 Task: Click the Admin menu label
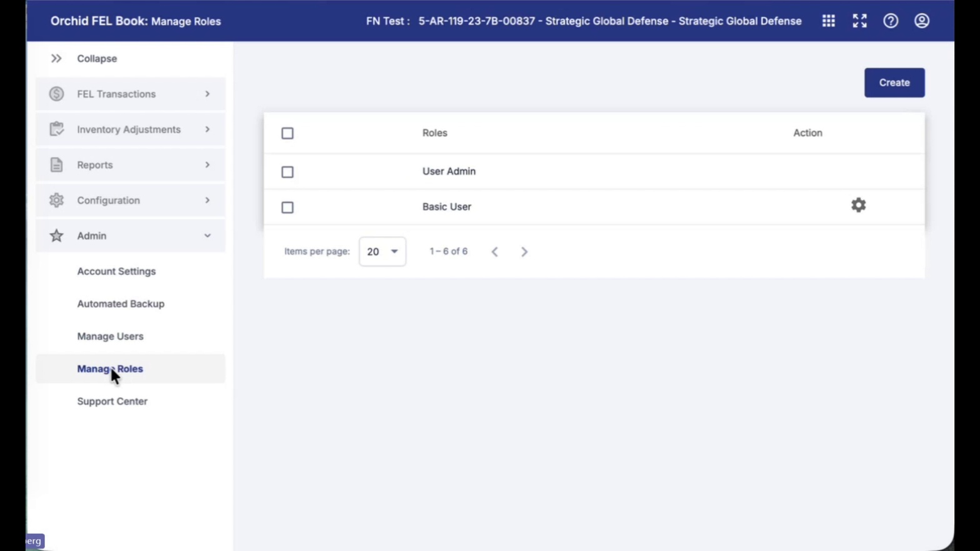[92, 236]
